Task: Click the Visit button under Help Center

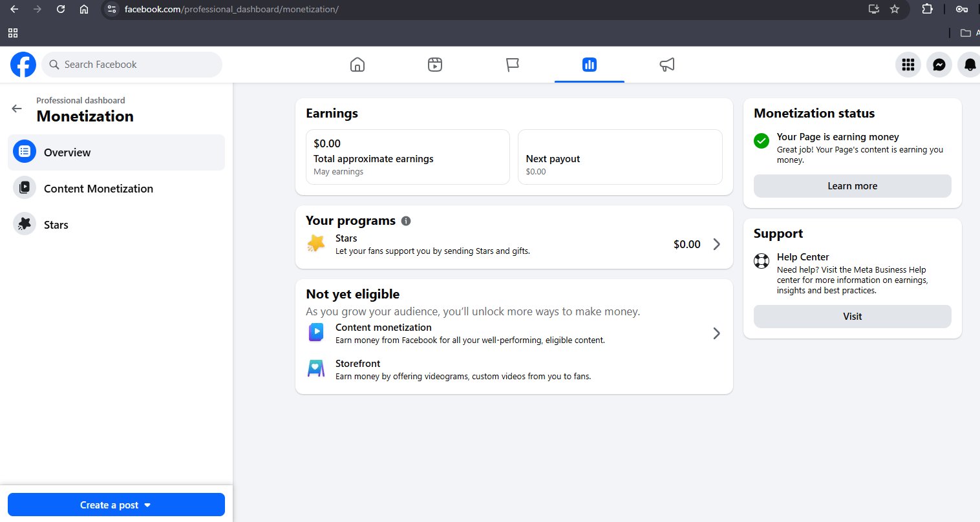Action: pos(852,317)
